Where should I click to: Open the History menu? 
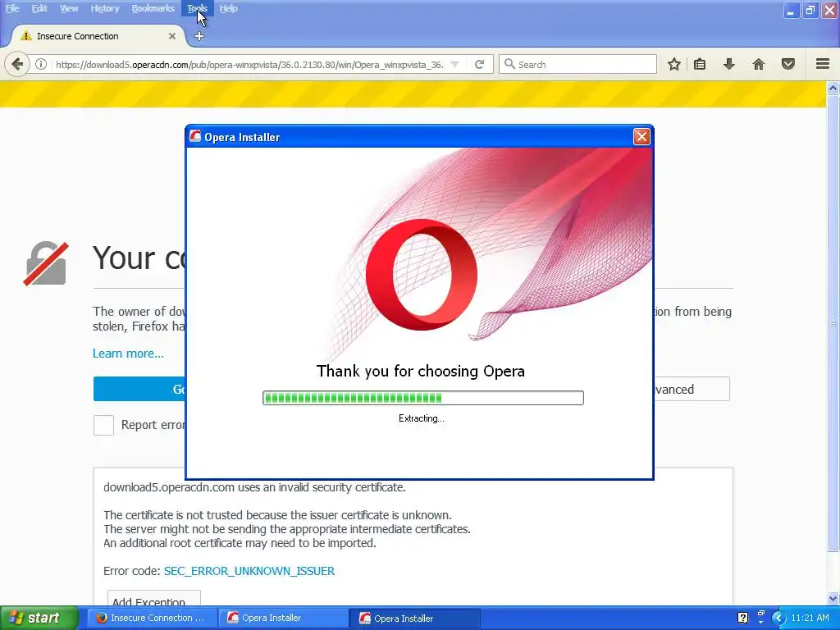(x=104, y=8)
